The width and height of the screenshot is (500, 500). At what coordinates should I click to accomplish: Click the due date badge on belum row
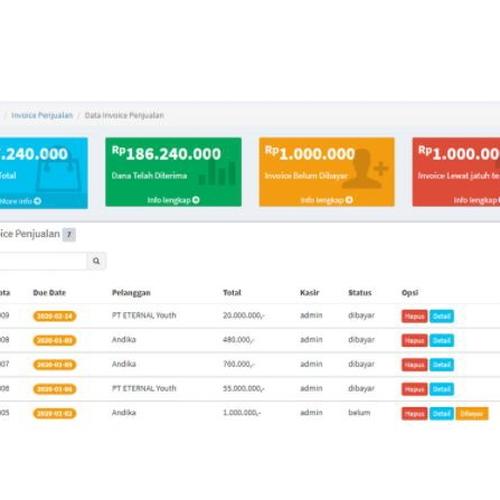pyautogui.click(x=55, y=413)
